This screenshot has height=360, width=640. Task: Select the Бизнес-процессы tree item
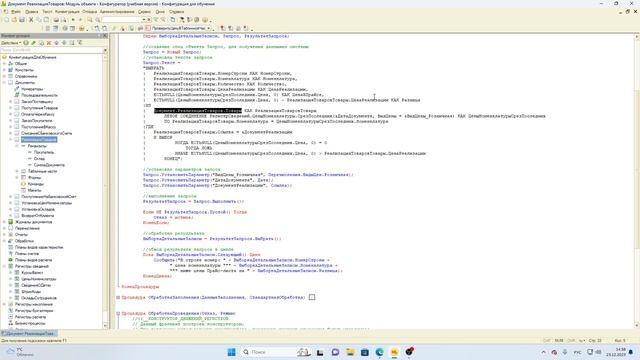(31, 323)
